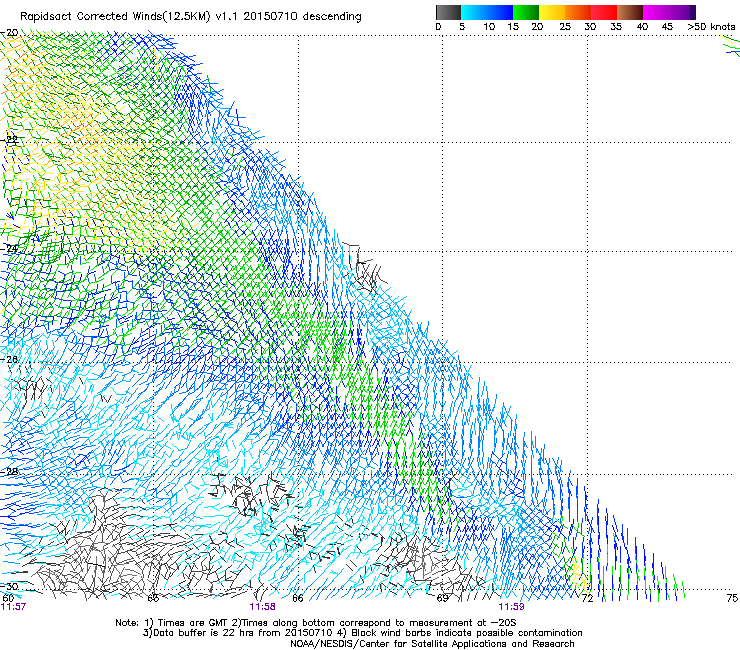Click the -22 latitude axis label
This screenshot has width=740, height=650.
[9, 140]
